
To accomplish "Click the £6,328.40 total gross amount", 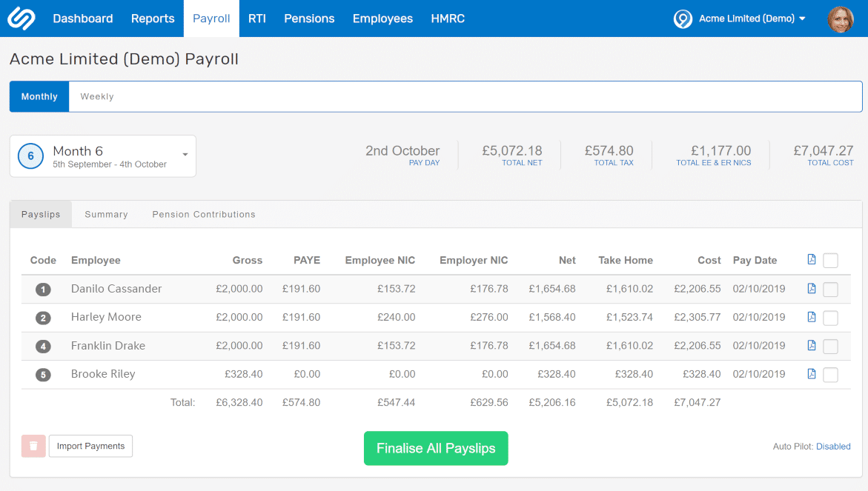I will pyautogui.click(x=239, y=403).
